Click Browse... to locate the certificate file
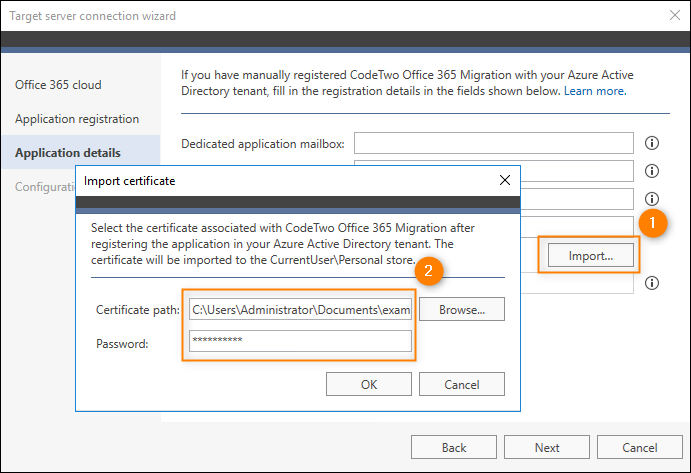The width and height of the screenshot is (691, 473). [x=462, y=309]
